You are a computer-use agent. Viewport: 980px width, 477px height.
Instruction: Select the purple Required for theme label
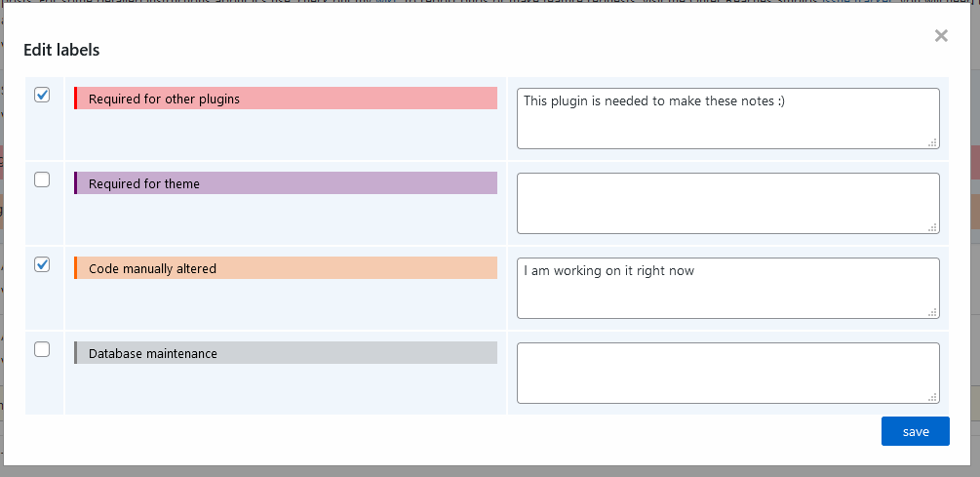[286, 183]
